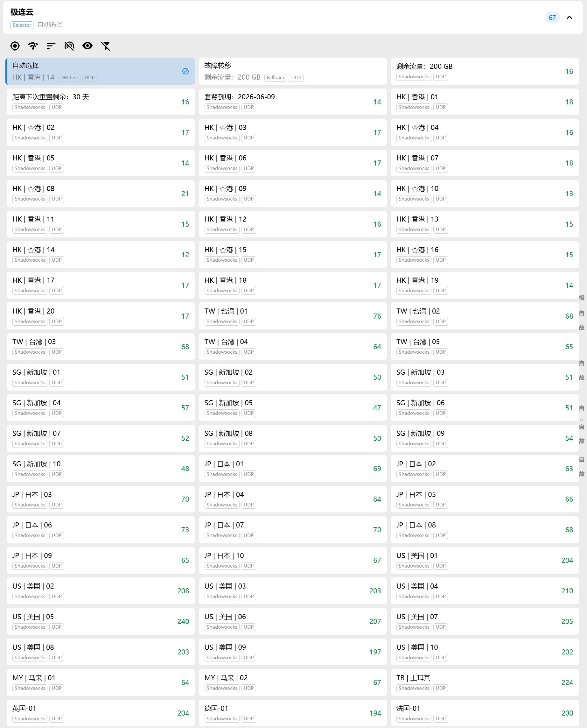Image resolution: width=587 pixels, height=728 pixels.
Task: Run the network delay test icon
Action: pos(33,46)
